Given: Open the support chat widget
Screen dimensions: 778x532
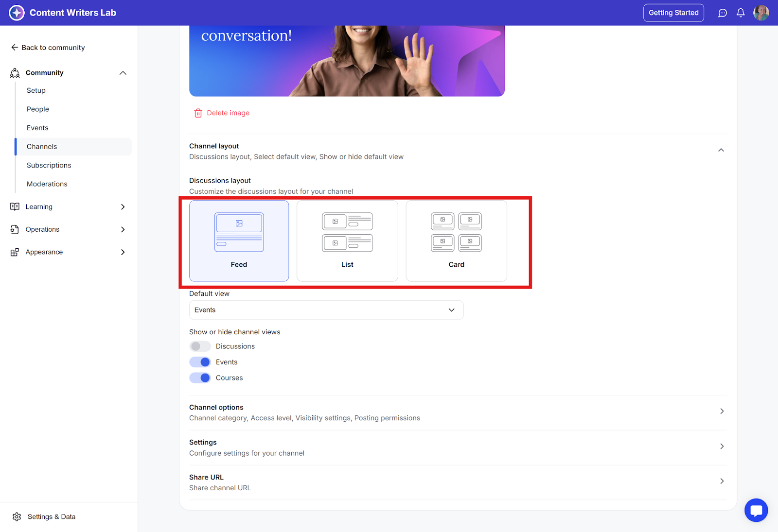Looking at the screenshot, I should tap(756, 510).
